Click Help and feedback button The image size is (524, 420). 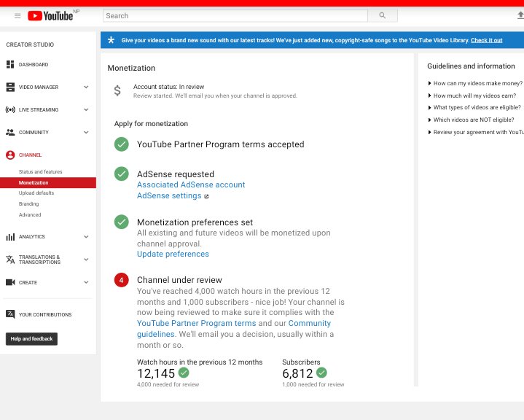click(x=32, y=339)
